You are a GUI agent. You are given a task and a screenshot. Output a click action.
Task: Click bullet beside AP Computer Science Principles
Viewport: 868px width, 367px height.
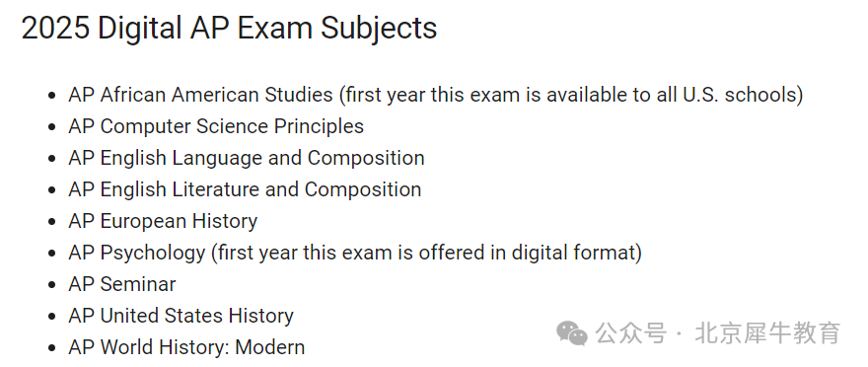(52, 127)
